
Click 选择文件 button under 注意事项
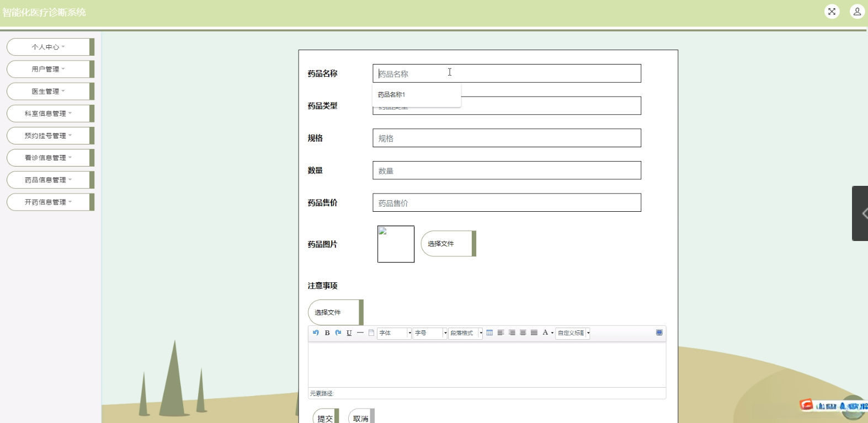336,312
